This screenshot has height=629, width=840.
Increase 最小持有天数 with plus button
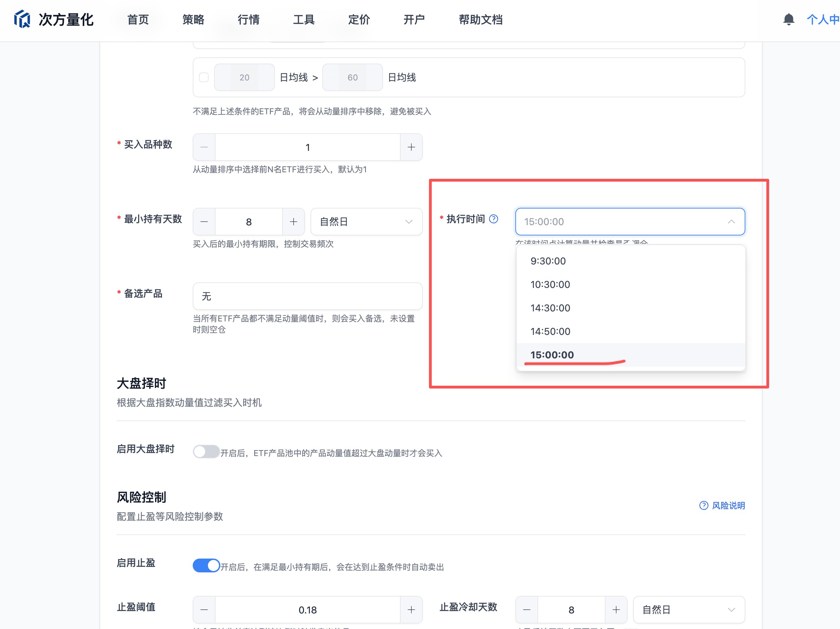pos(294,222)
